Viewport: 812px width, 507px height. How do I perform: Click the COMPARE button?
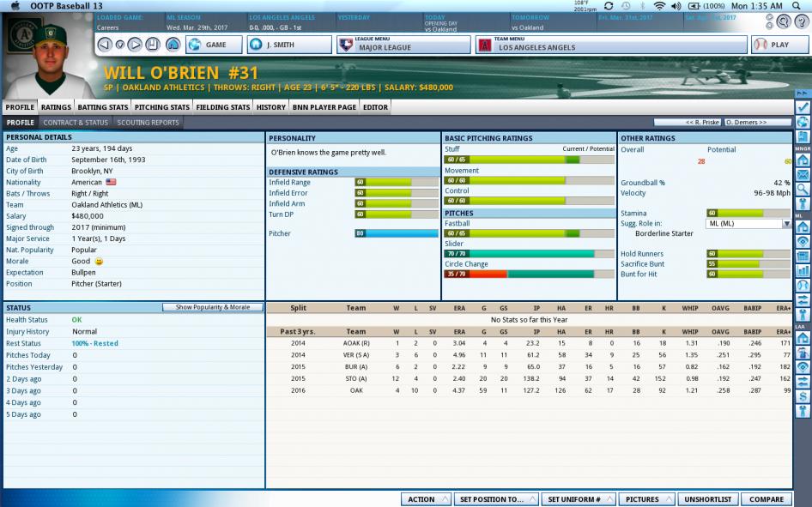(767, 499)
